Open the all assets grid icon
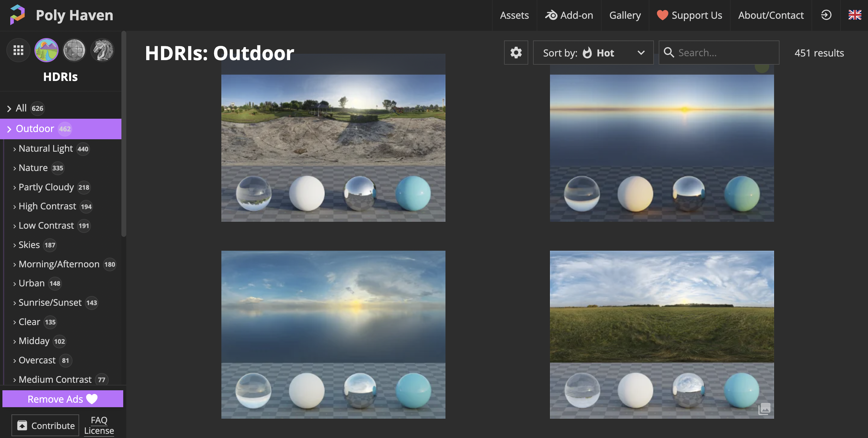This screenshot has width=868, height=438. [x=18, y=50]
